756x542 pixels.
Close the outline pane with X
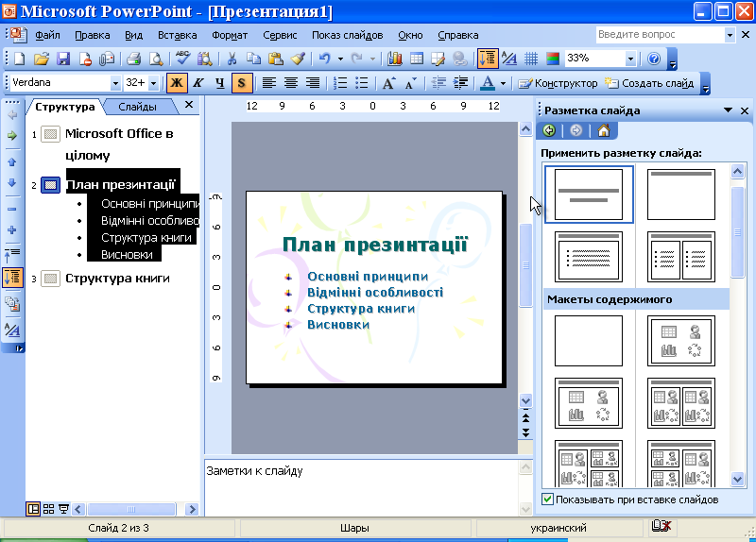coord(189,105)
